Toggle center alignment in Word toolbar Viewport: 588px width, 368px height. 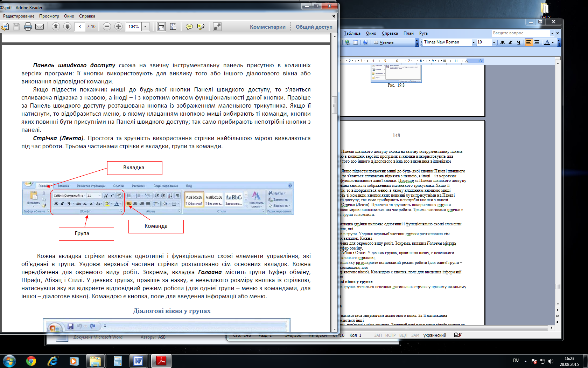point(537,42)
